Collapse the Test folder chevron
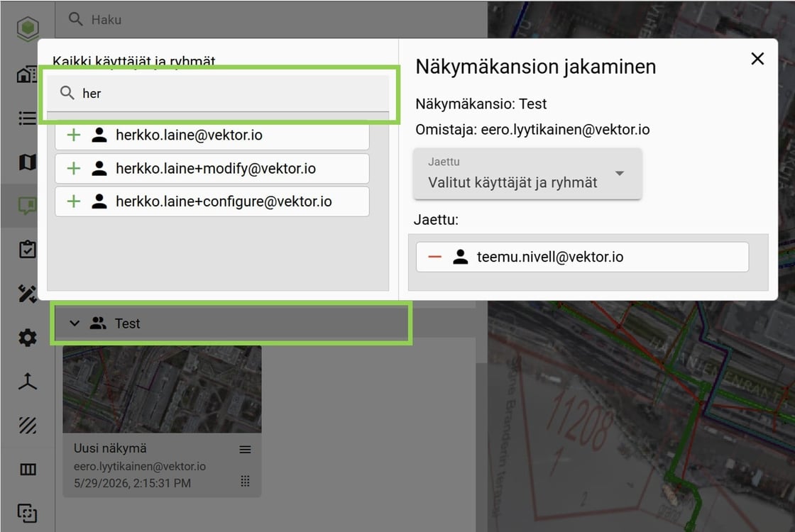This screenshot has height=532, width=795. coord(75,323)
